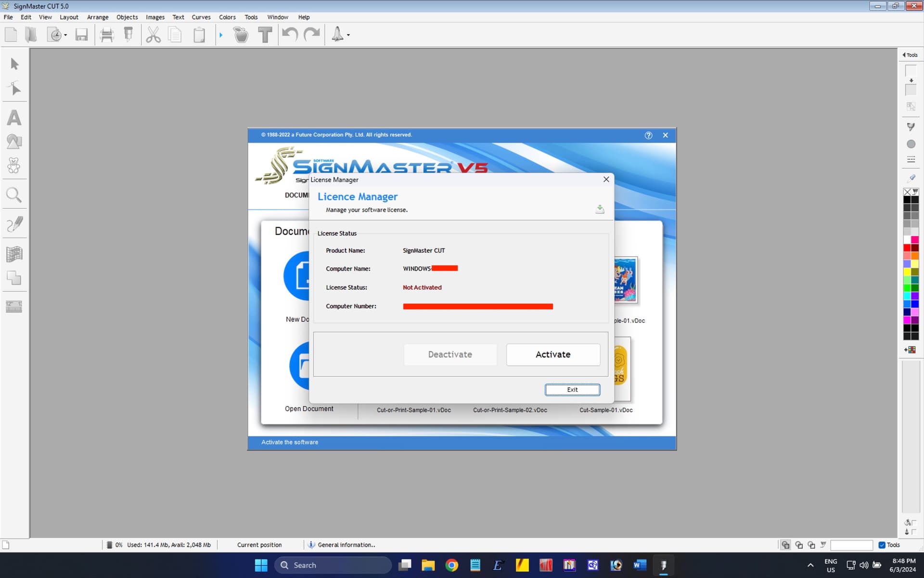
Task: Click the no-fill X swatch
Action: pyautogui.click(x=907, y=192)
